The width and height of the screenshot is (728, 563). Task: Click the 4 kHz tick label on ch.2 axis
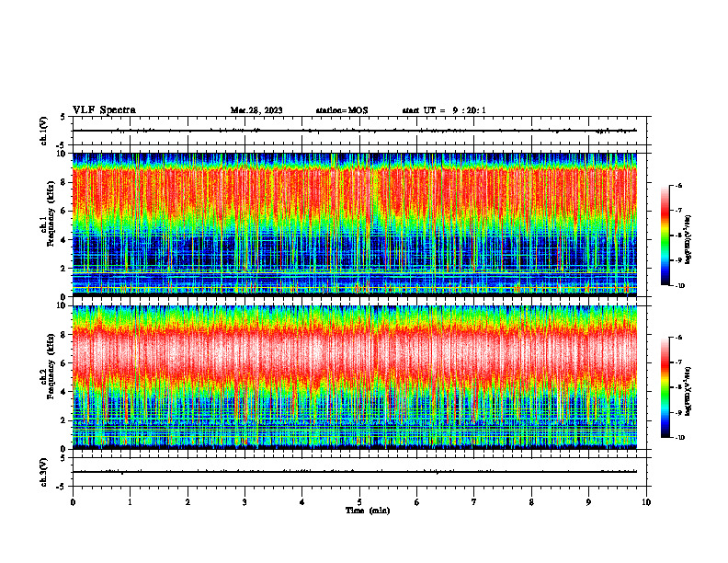pos(64,392)
